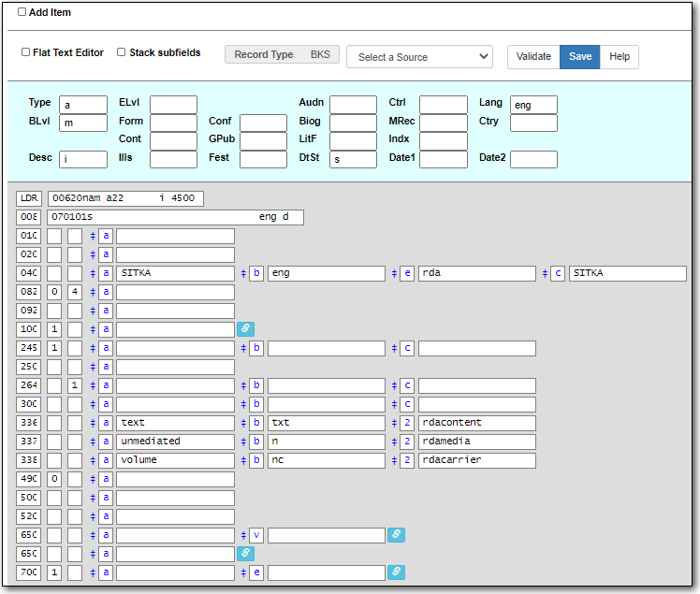
Task: Click the 245 subfield a title input
Action: pos(175,348)
